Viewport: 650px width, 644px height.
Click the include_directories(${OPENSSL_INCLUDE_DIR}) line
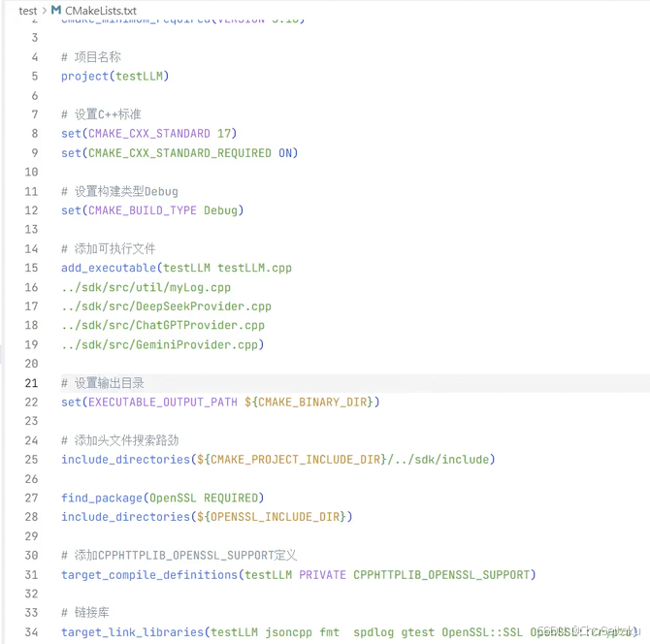click(207, 517)
